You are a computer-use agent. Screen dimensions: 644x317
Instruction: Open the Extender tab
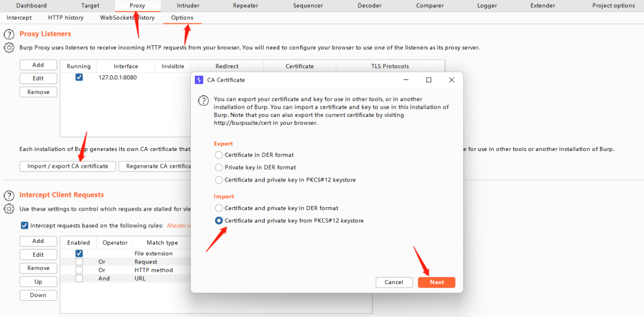543,6
